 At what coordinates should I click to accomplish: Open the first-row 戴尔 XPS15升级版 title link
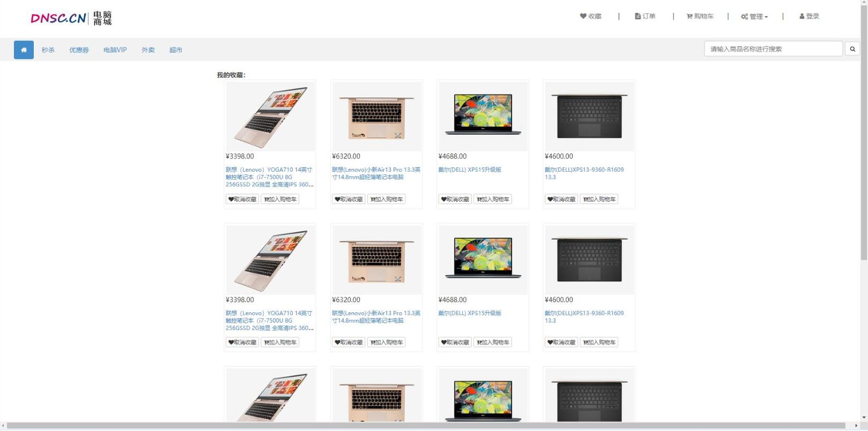[x=470, y=170]
